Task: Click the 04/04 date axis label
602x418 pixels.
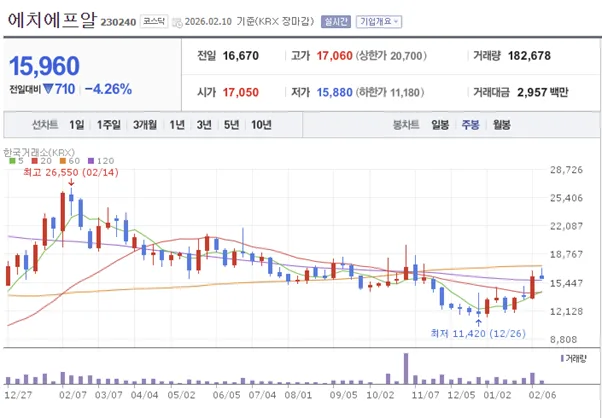Action: (x=145, y=395)
